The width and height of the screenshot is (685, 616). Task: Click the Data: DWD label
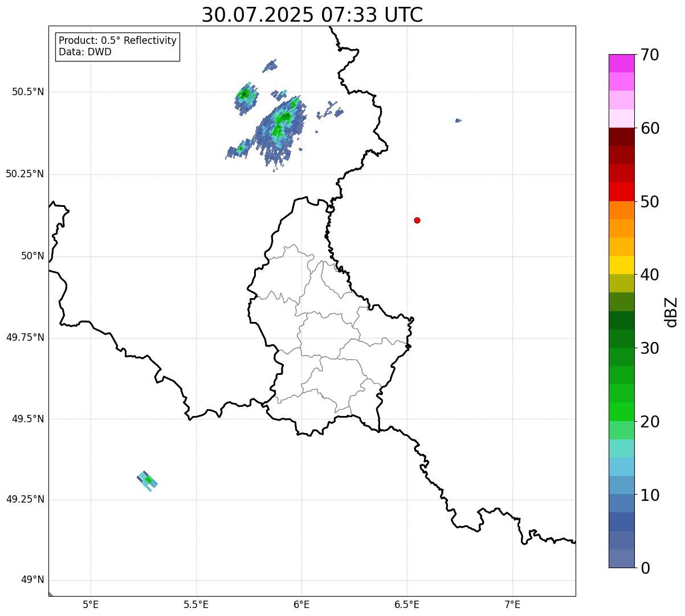coord(85,52)
